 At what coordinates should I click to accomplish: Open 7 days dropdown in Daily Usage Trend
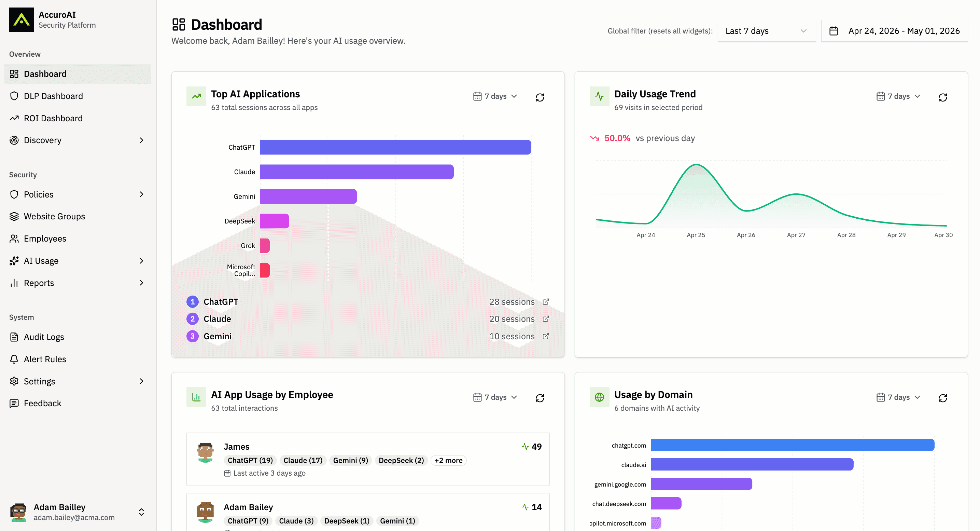[898, 96]
